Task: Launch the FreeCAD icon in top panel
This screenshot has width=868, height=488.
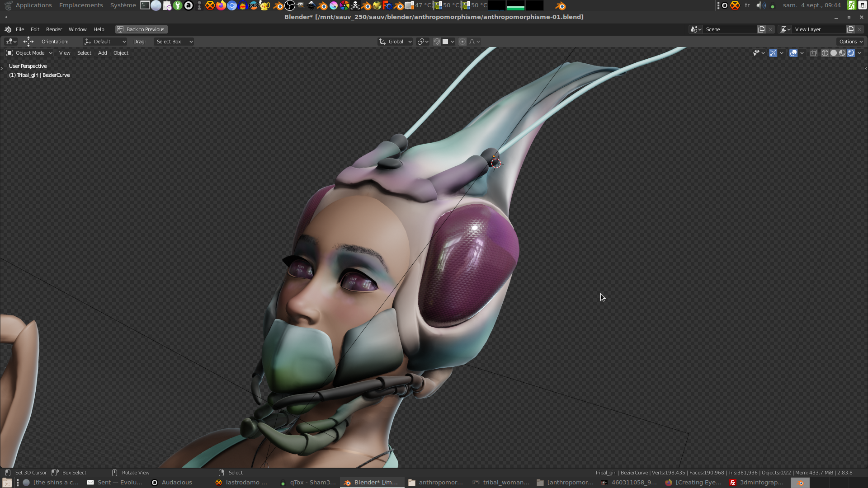Action: (387, 5)
